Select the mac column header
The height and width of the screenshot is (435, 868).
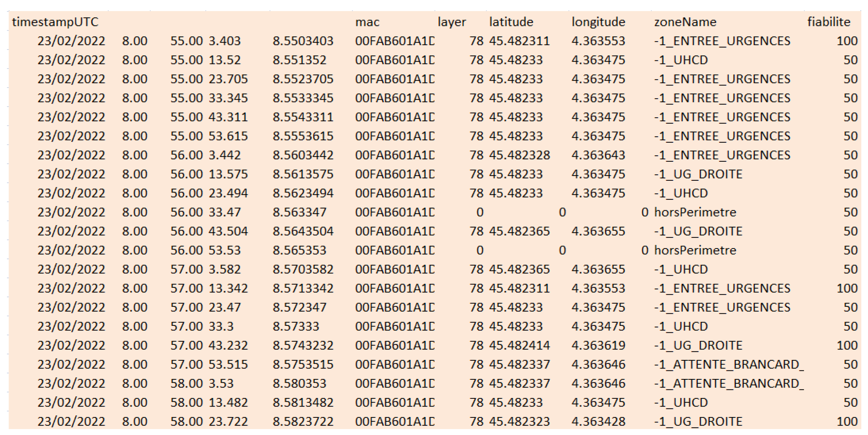click(367, 22)
